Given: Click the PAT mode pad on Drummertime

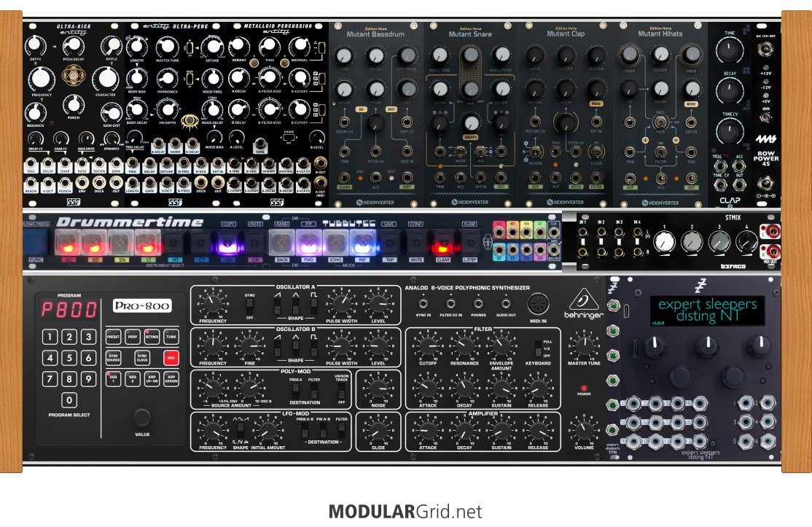Looking at the screenshot, I should (x=362, y=242).
